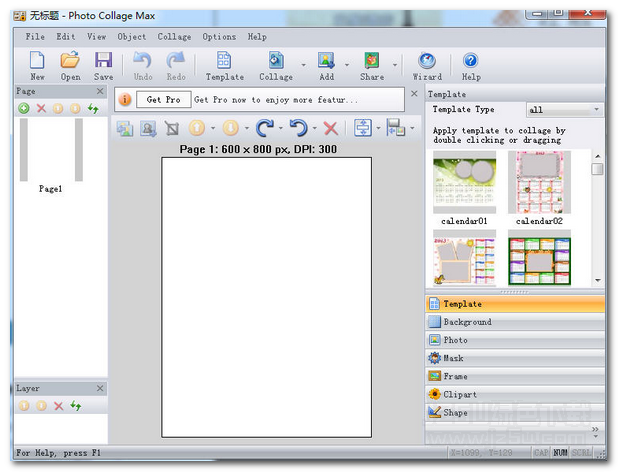Open the Options menu
Viewport: 618px width, 472px height.
tap(219, 37)
